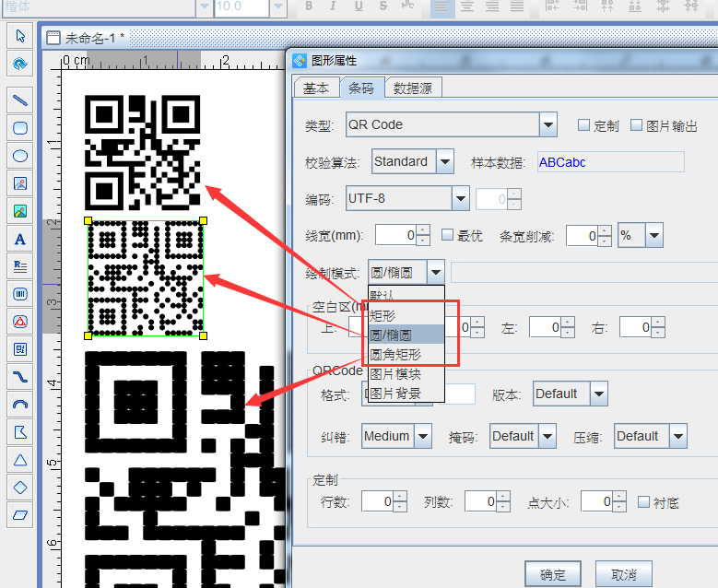Expand the 编码 UTF-8 dropdown
The width and height of the screenshot is (718, 588).
[461, 198]
